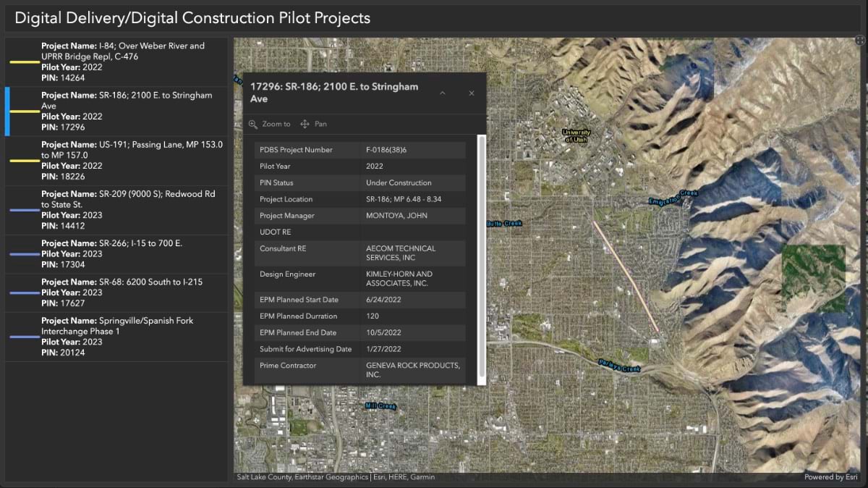Expand the map with the top-right icon

(x=860, y=42)
